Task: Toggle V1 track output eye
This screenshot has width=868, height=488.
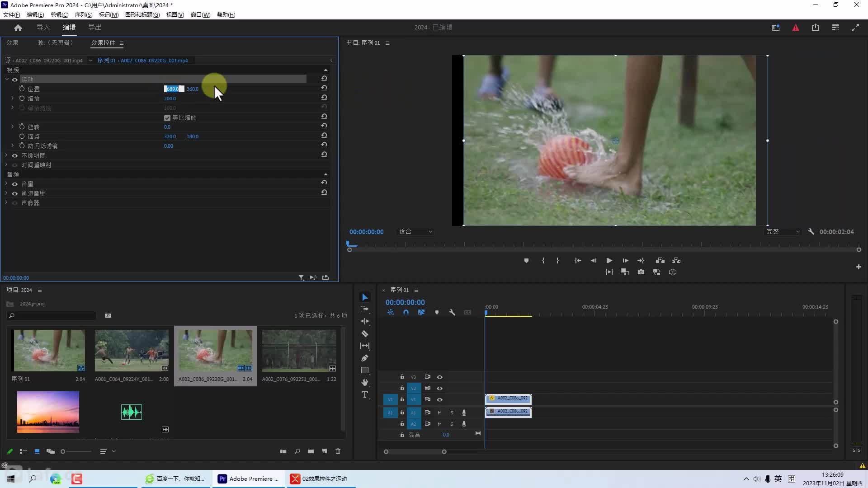Action: click(439, 399)
